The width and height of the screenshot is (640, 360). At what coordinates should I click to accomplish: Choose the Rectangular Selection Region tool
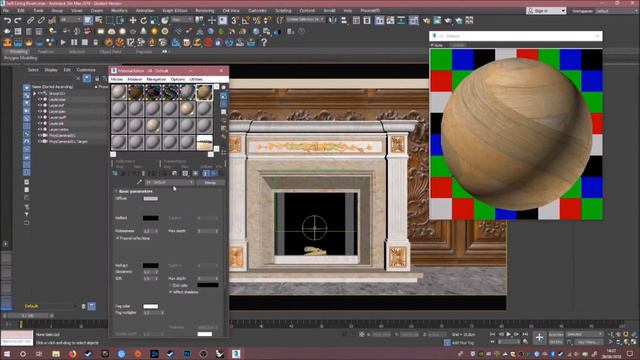point(110,20)
